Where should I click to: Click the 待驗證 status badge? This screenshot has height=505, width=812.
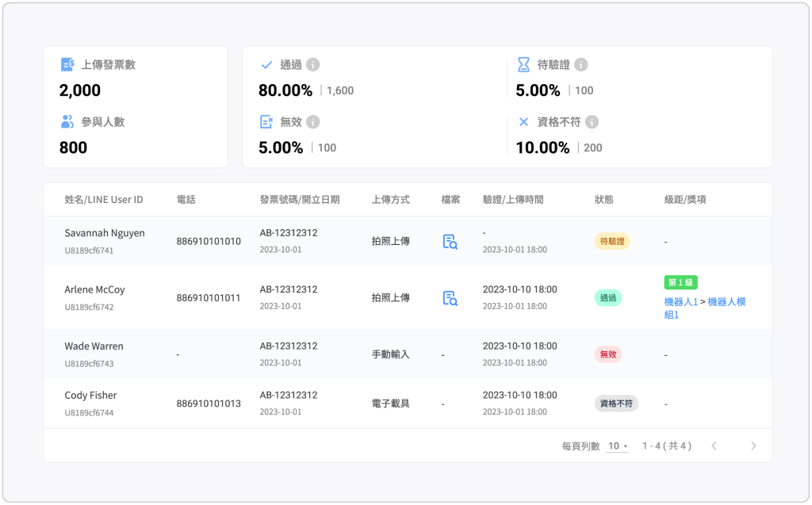pos(612,242)
